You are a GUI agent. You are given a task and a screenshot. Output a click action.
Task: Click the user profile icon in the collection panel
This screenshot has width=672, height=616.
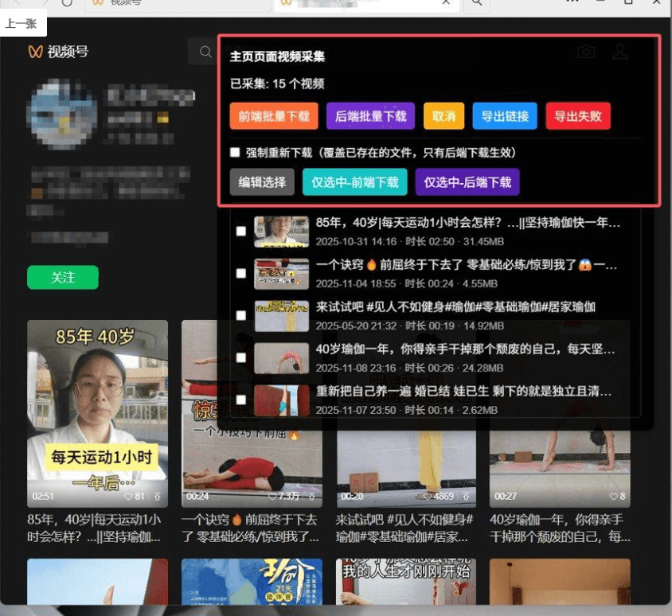click(x=621, y=51)
